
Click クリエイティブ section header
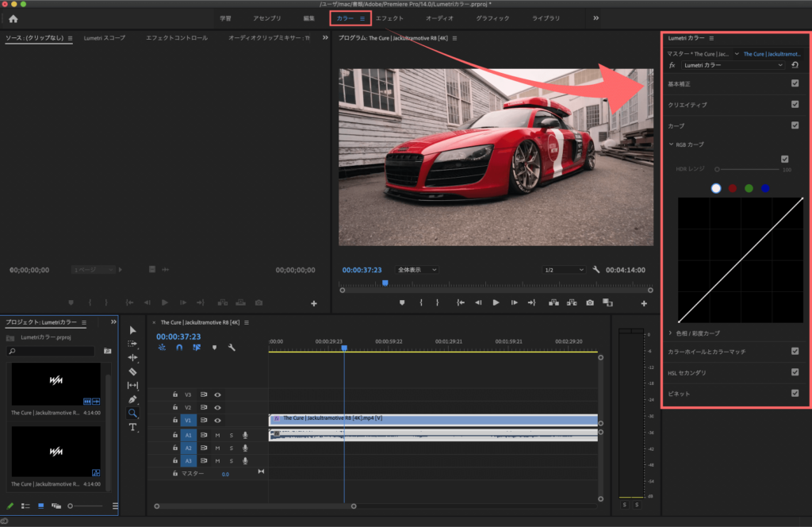[688, 105]
